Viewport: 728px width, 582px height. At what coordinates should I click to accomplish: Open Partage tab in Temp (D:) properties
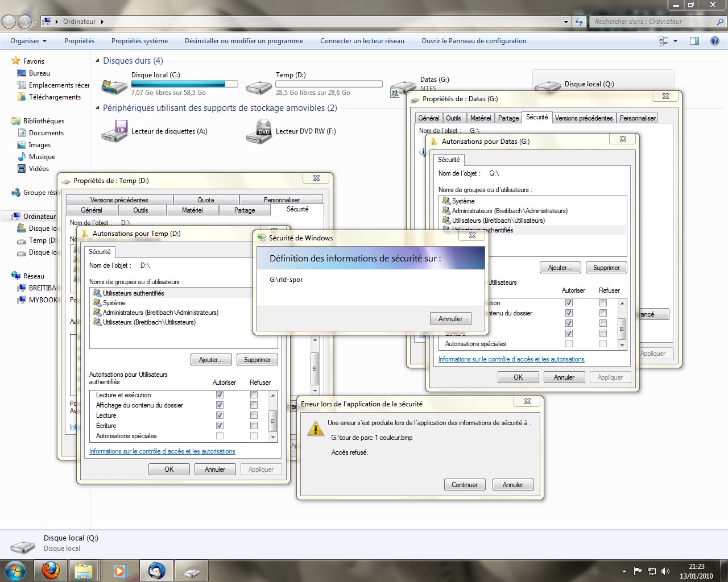pyautogui.click(x=245, y=210)
